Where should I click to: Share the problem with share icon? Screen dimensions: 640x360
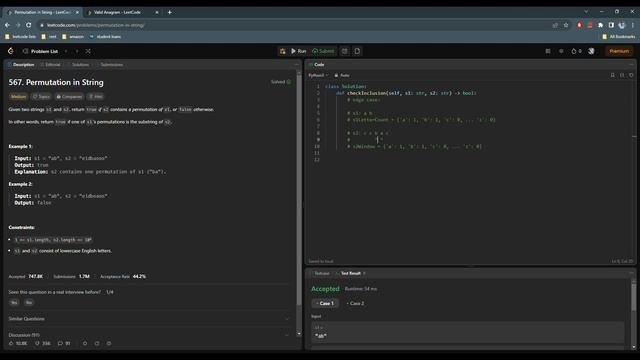pyautogui.click(x=97, y=343)
